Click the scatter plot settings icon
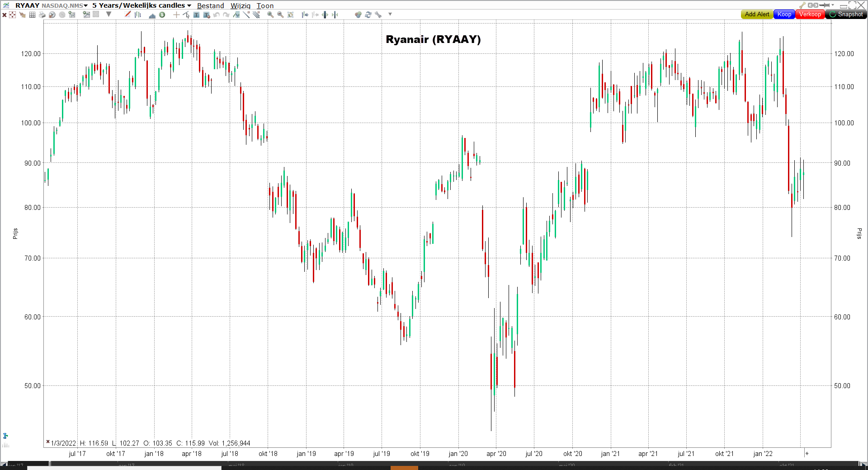Viewport: 868px width, 470px height. (72, 14)
